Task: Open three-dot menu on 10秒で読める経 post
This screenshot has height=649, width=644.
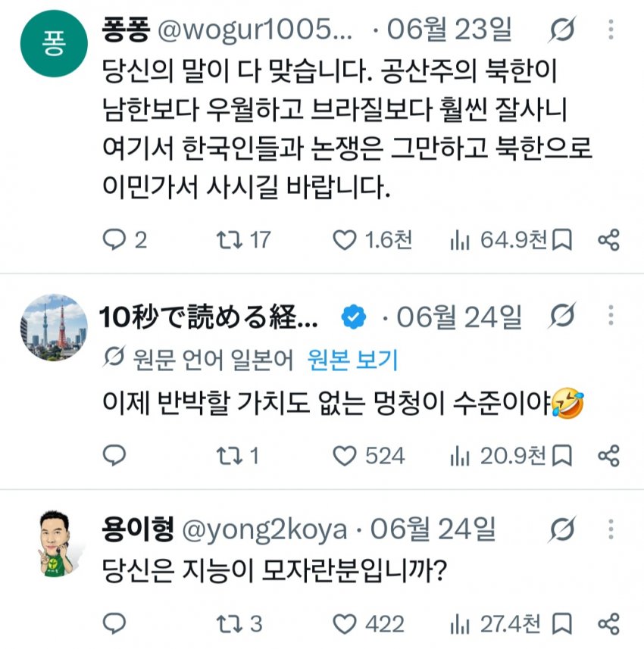Action: click(x=611, y=316)
